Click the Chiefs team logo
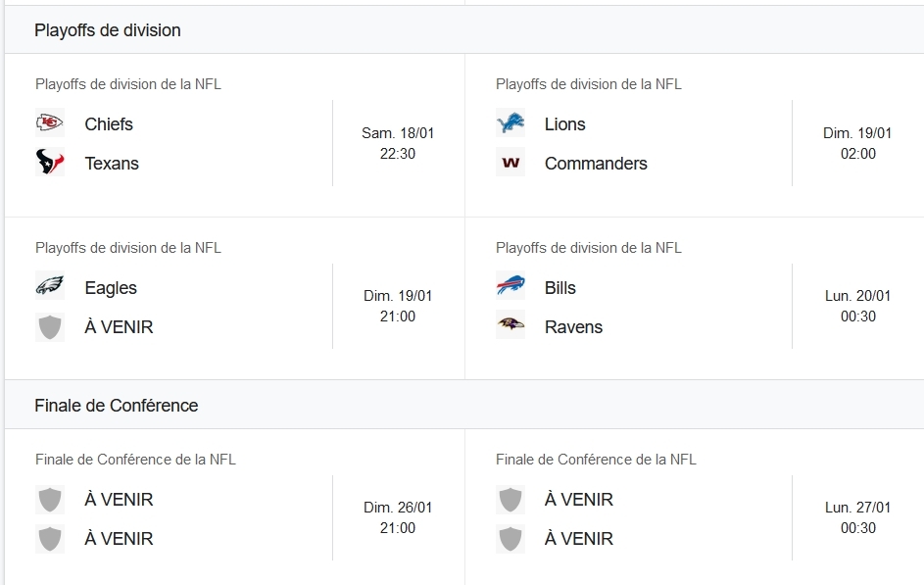 coord(50,123)
